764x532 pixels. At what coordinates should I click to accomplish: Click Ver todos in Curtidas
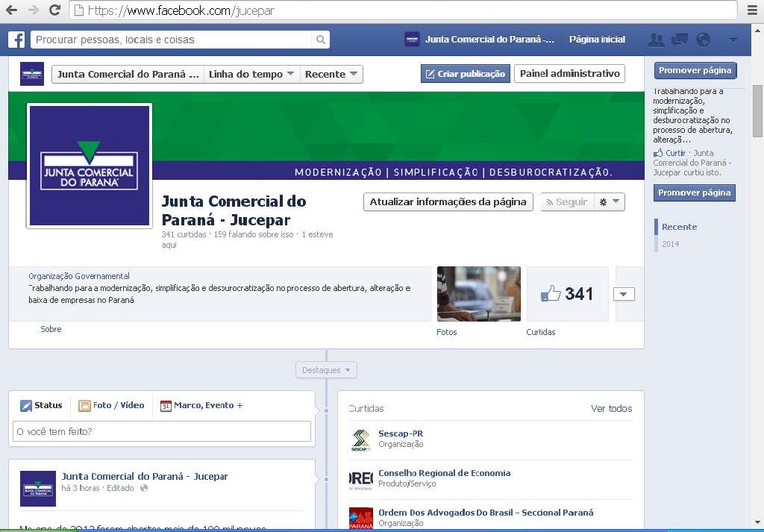[x=612, y=409]
